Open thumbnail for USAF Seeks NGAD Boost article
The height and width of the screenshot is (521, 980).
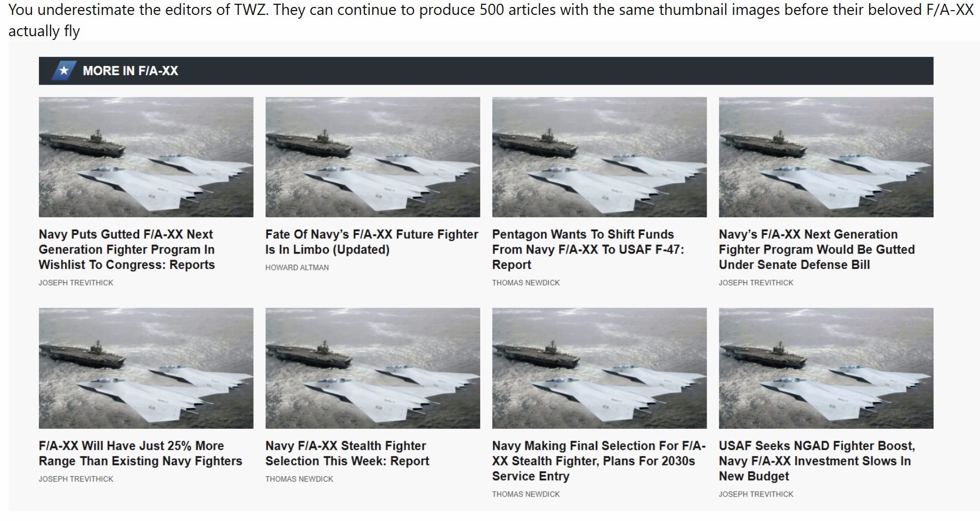click(x=826, y=368)
